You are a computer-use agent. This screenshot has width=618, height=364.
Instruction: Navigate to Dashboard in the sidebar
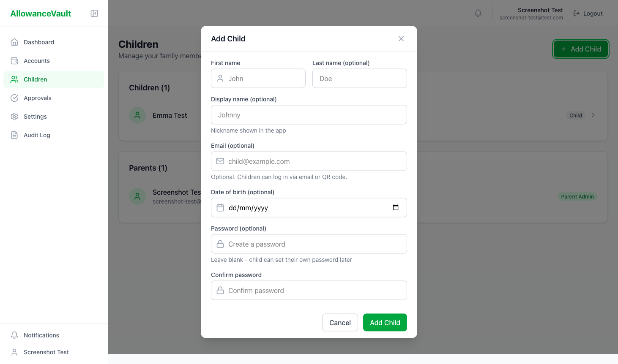click(38, 42)
